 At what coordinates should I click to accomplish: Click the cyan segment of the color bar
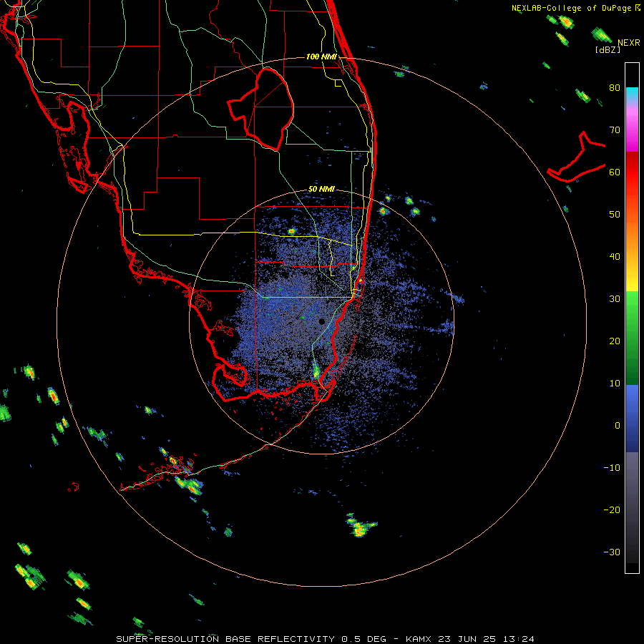coord(632,94)
